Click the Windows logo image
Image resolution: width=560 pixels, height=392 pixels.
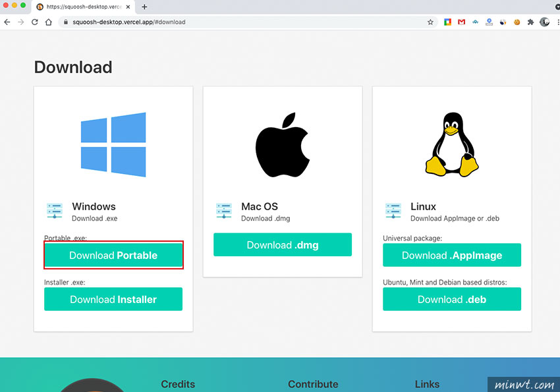pos(113,144)
